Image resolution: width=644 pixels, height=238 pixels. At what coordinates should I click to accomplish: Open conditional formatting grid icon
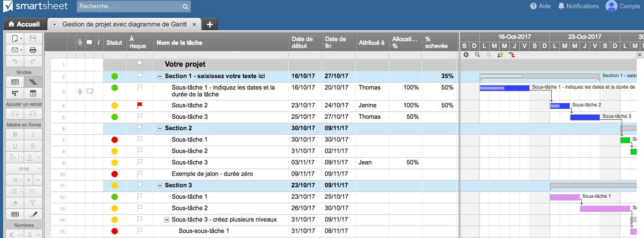click(15, 214)
